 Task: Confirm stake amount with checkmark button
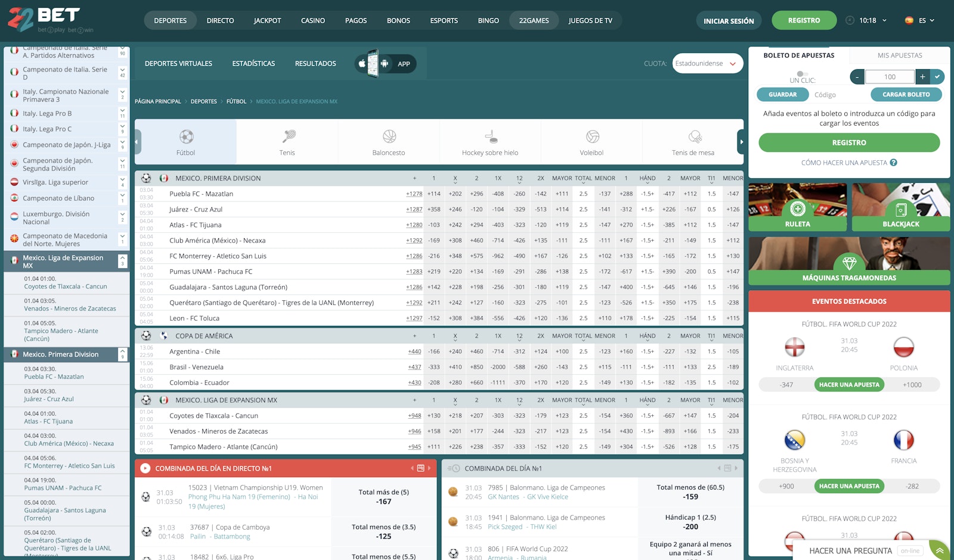(937, 76)
